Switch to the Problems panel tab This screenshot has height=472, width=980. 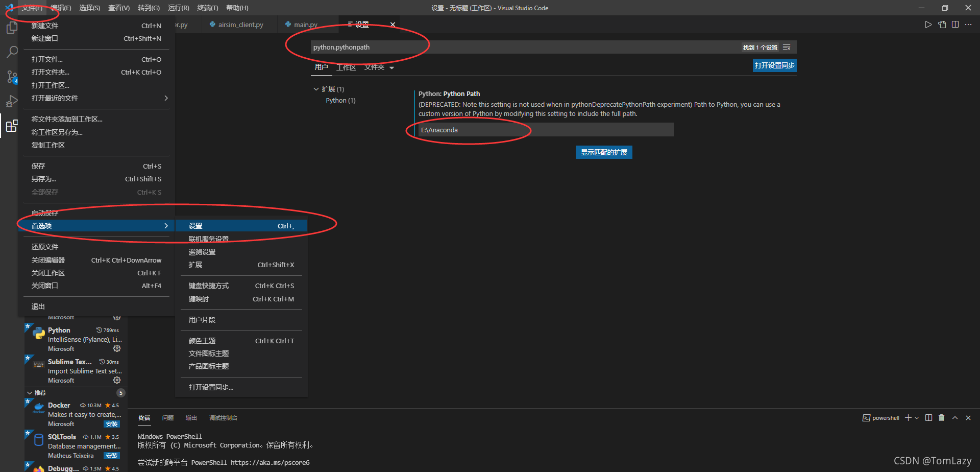tap(168, 418)
